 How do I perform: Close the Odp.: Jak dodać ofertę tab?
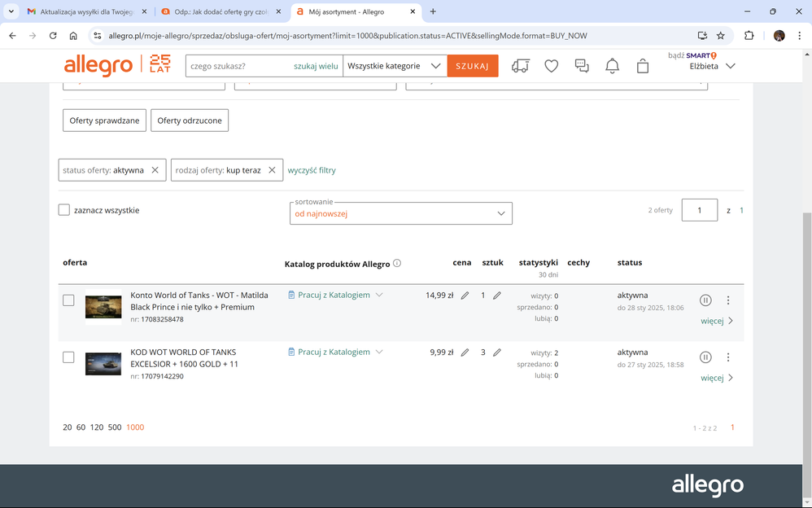click(x=278, y=11)
